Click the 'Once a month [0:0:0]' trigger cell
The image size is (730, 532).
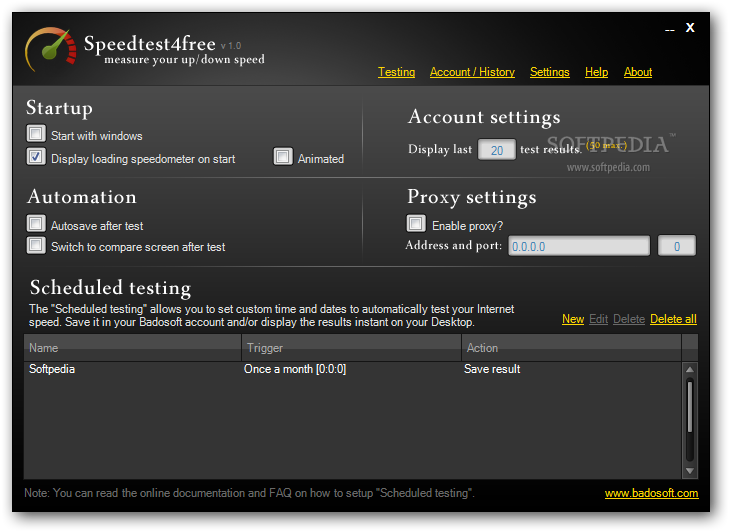[295, 369]
